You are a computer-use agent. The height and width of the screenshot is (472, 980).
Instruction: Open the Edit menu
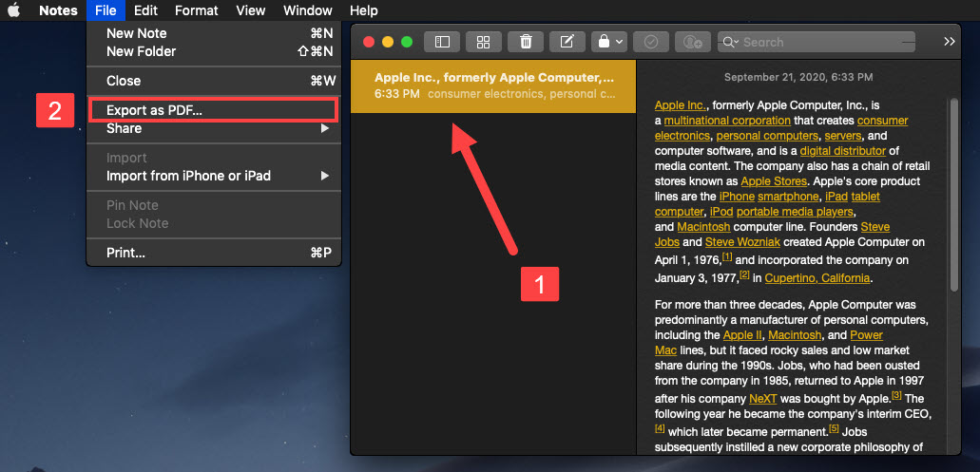coord(145,10)
